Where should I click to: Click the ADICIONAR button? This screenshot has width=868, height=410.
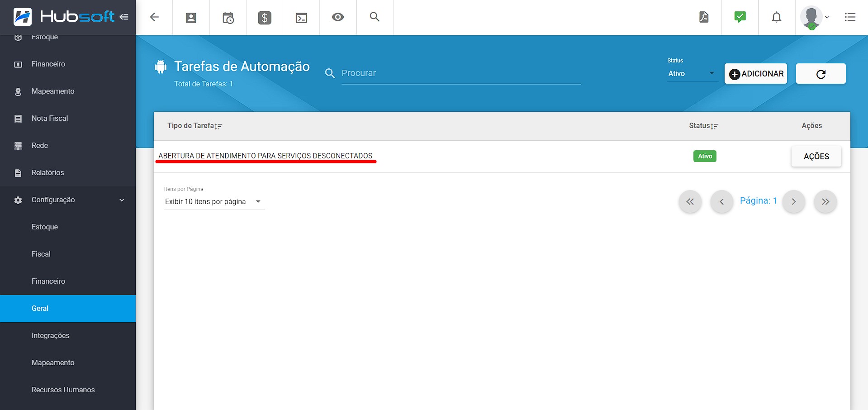pyautogui.click(x=756, y=74)
